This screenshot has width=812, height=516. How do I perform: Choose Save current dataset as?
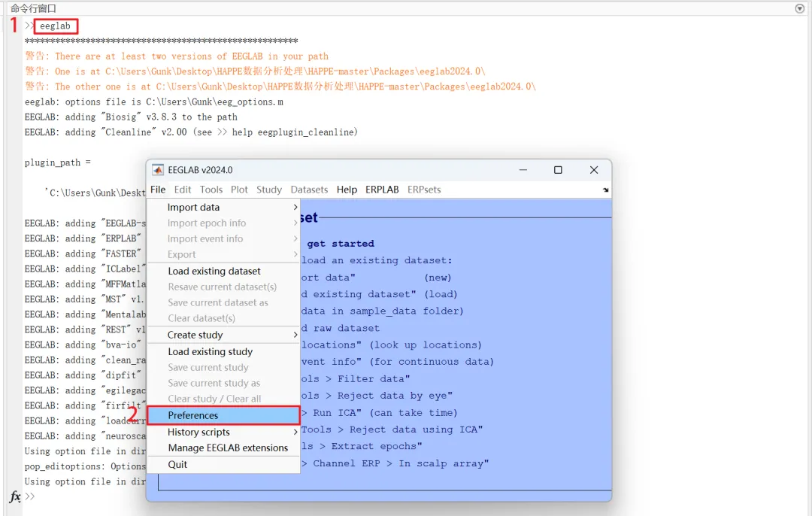(x=224, y=302)
